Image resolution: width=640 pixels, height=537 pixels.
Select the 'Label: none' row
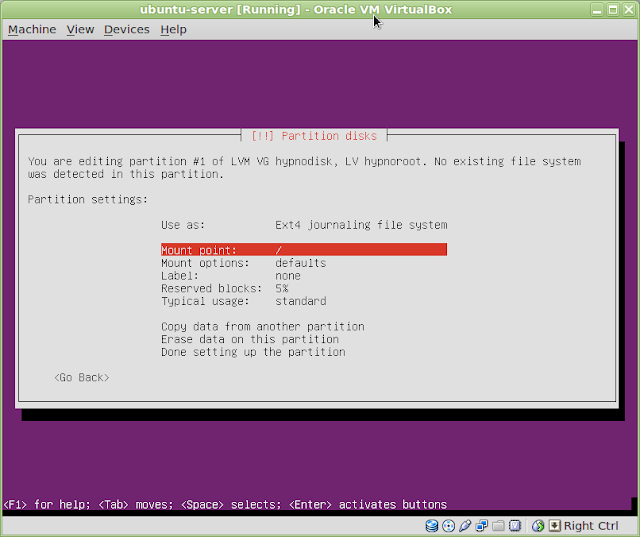231,275
